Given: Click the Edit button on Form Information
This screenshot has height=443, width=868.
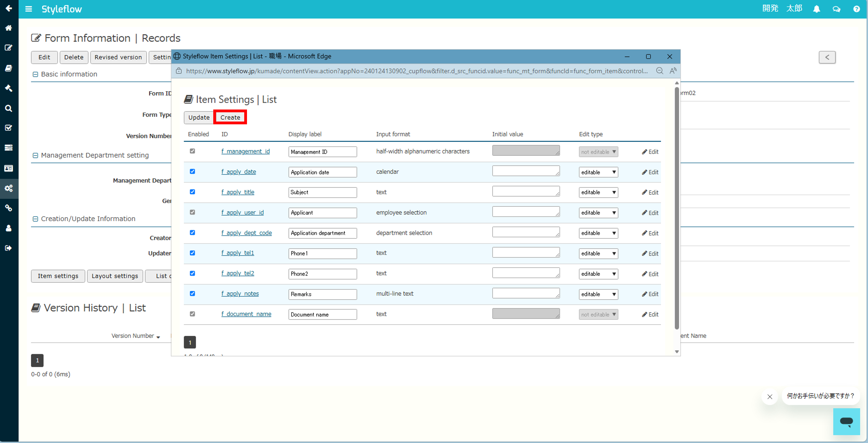Looking at the screenshot, I should tap(44, 57).
